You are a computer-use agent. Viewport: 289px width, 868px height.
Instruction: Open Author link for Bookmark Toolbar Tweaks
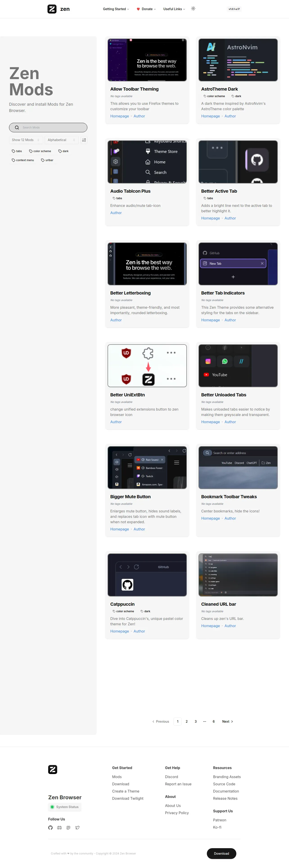coord(230,518)
